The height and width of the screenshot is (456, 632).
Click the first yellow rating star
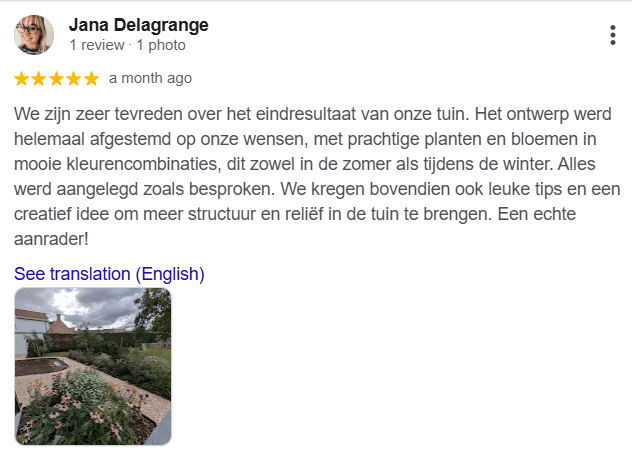[22, 78]
